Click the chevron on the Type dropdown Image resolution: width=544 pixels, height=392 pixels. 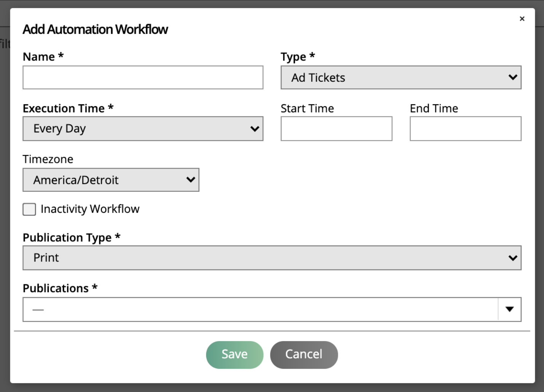(513, 77)
